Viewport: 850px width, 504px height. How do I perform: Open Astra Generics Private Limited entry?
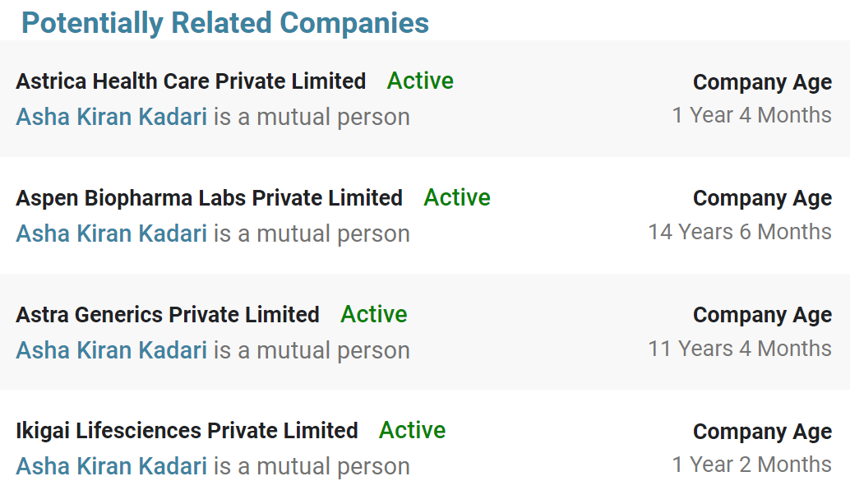(x=168, y=315)
